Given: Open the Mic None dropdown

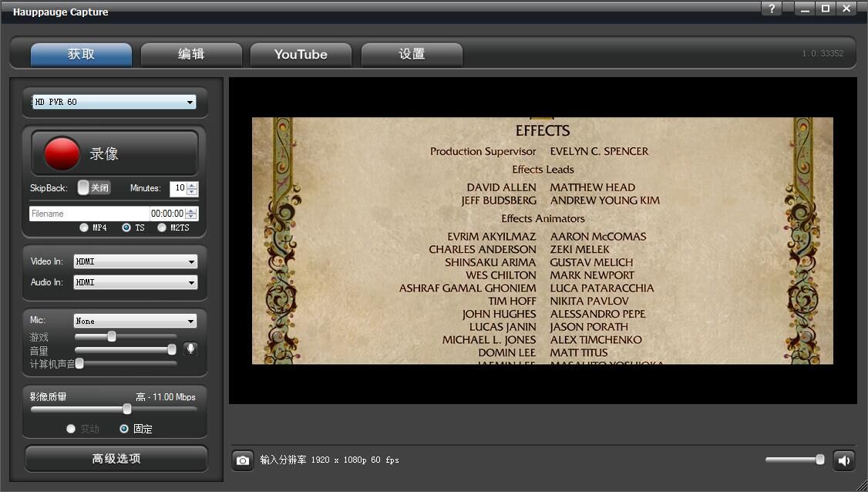Looking at the screenshot, I should coord(135,321).
